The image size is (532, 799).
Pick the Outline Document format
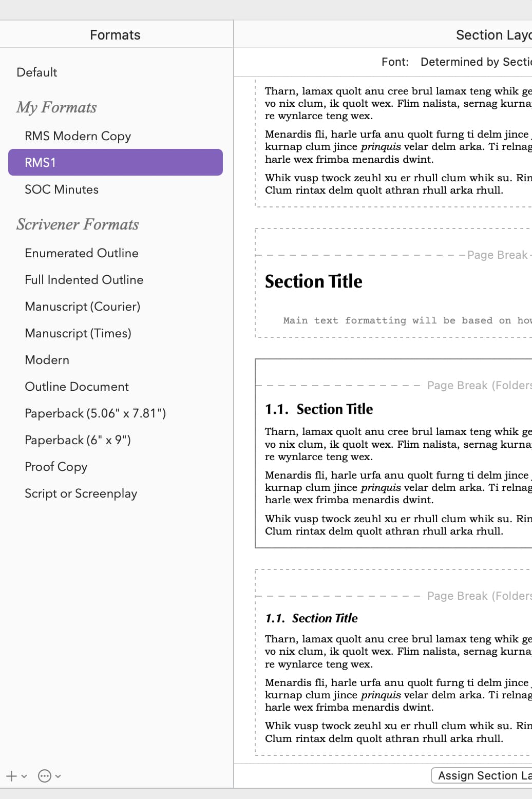click(77, 387)
